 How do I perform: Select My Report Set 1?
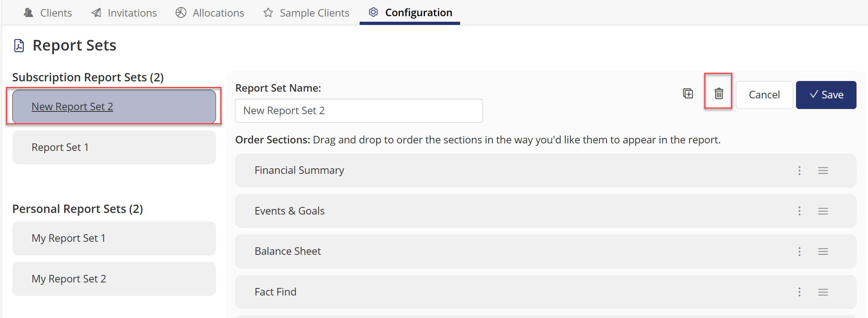(114, 238)
